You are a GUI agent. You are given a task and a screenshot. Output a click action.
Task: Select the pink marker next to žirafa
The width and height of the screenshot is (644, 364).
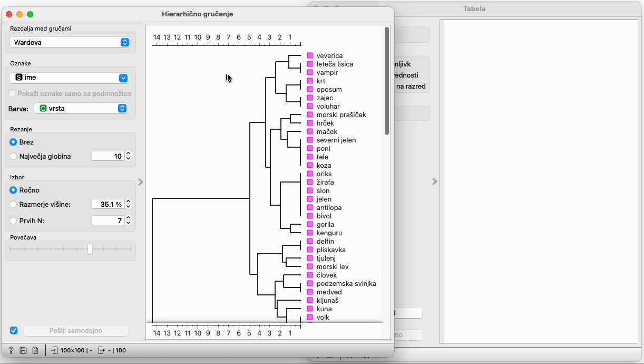(x=310, y=182)
